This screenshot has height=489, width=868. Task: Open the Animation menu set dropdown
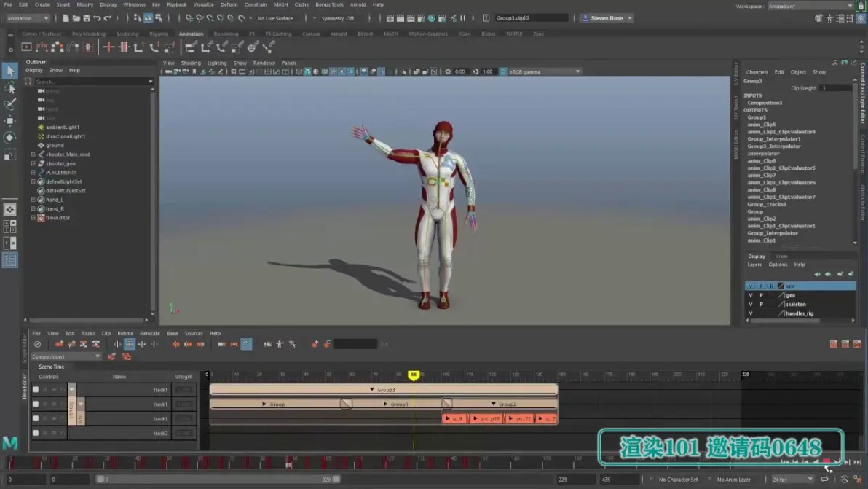pyautogui.click(x=27, y=18)
